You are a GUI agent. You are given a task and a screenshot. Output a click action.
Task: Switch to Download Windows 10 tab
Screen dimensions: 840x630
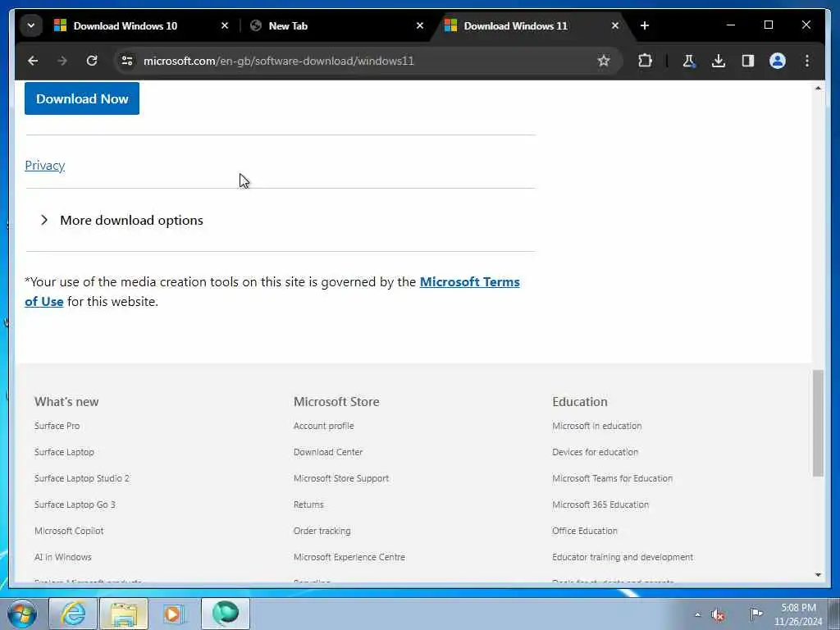click(x=125, y=25)
